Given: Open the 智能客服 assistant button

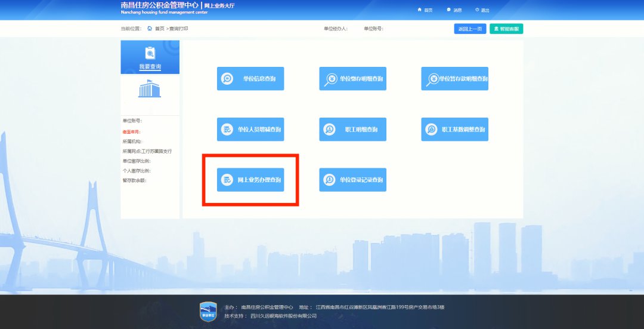Looking at the screenshot, I should [506, 29].
